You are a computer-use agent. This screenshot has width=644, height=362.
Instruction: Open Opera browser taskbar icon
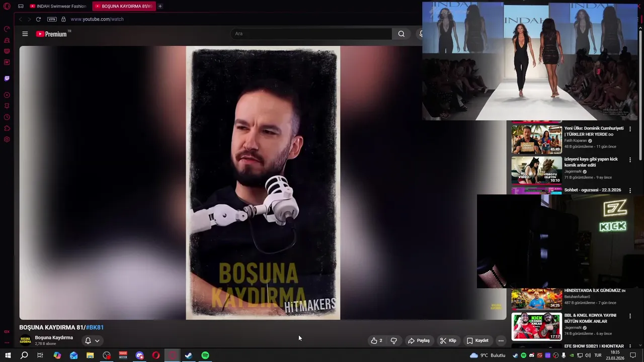[156, 355]
